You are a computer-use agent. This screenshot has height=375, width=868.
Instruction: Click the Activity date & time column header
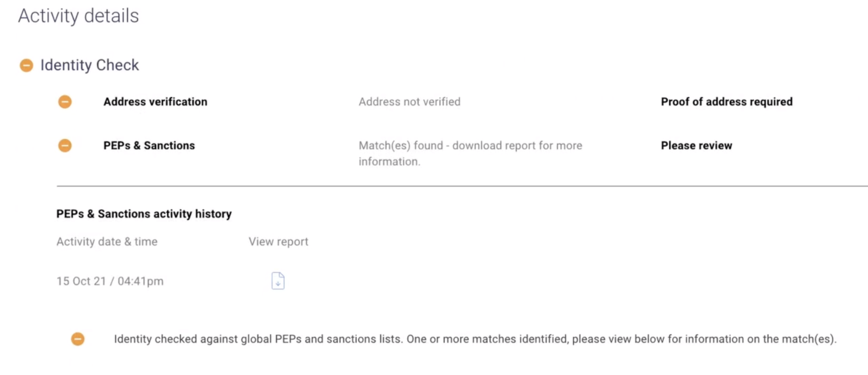(x=107, y=242)
